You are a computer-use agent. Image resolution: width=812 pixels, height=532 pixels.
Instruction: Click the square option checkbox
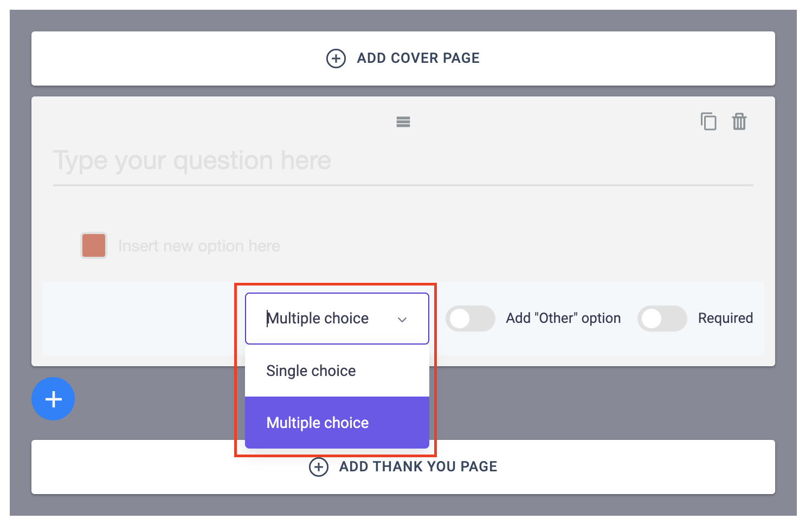point(94,245)
